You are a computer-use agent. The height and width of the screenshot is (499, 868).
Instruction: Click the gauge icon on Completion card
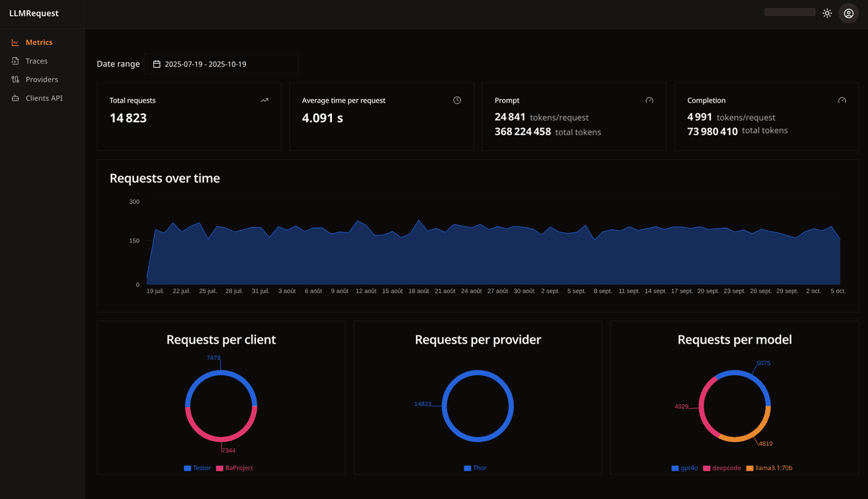click(842, 101)
